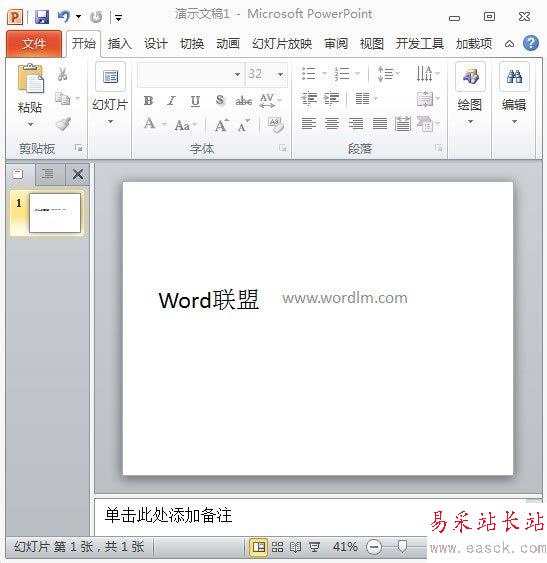Save the presentation using toolbar icon
The image size is (547, 563).
tap(42, 17)
